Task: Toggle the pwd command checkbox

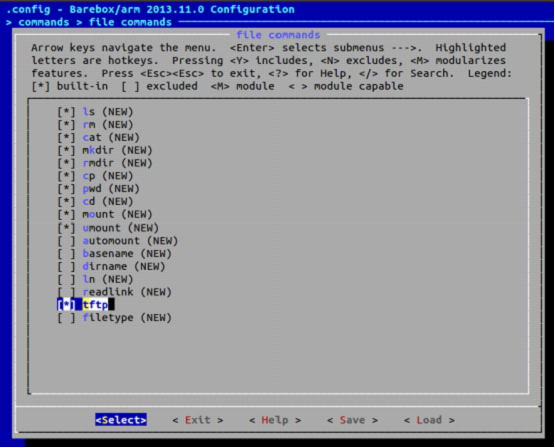Action: coord(66,189)
